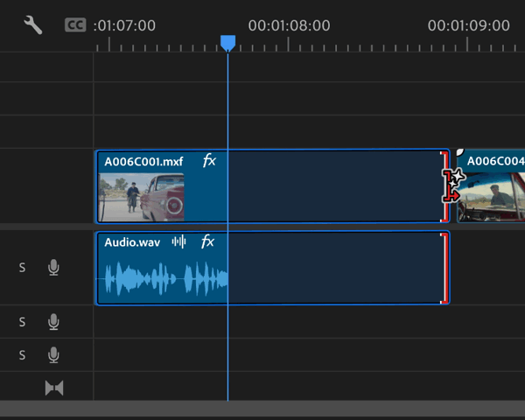
Task: Enable voice-over record on the Audio.wav track
Action: (x=53, y=268)
